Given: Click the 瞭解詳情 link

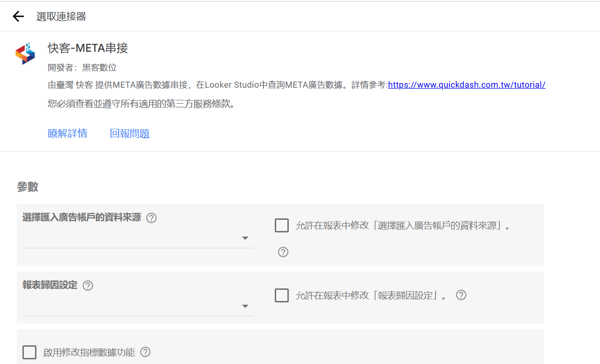Looking at the screenshot, I should coord(67,133).
